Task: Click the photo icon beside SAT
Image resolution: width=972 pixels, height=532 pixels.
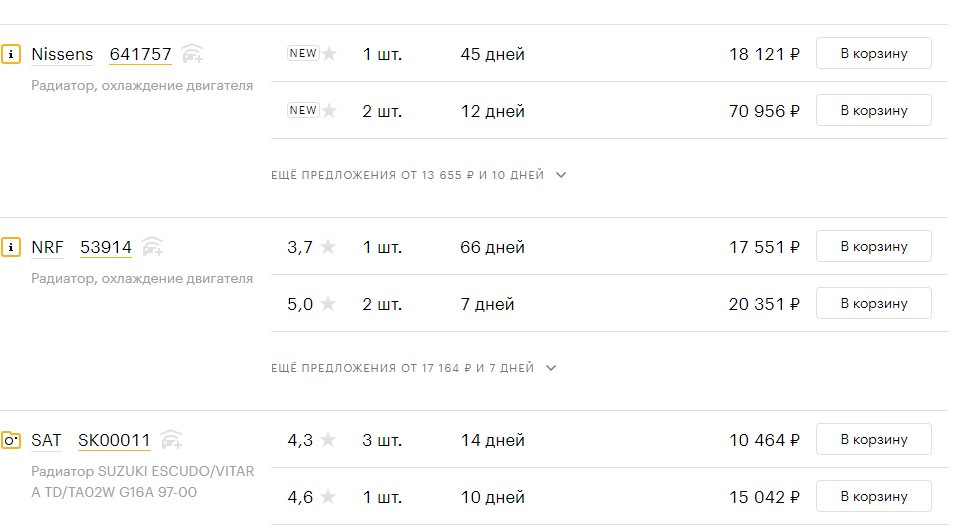Action: click(12, 440)
